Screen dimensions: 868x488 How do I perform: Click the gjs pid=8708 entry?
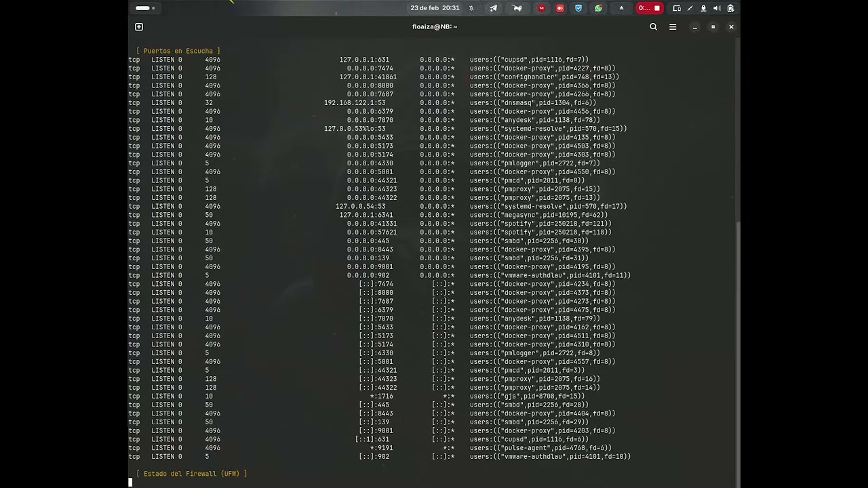coord(528,396)
